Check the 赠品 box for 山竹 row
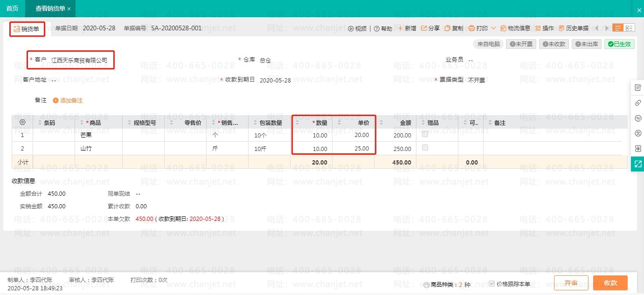Viewport: 644px width, 295px height. [425, 148]
